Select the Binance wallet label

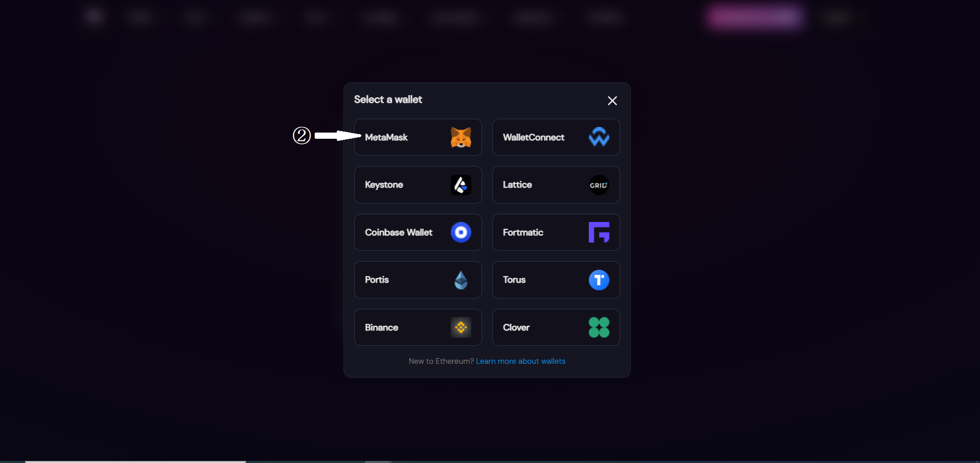click(381, 327)
